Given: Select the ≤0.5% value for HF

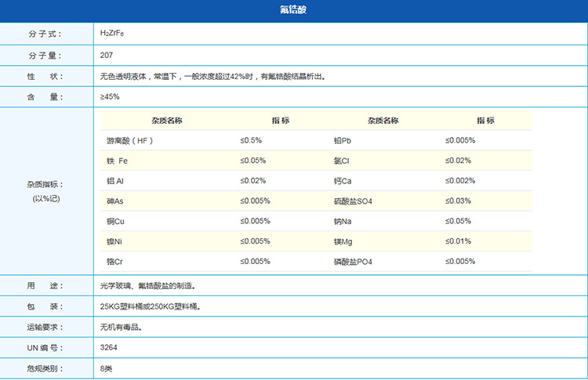Looking at the screenshot, I should click(x=251, y=140).
